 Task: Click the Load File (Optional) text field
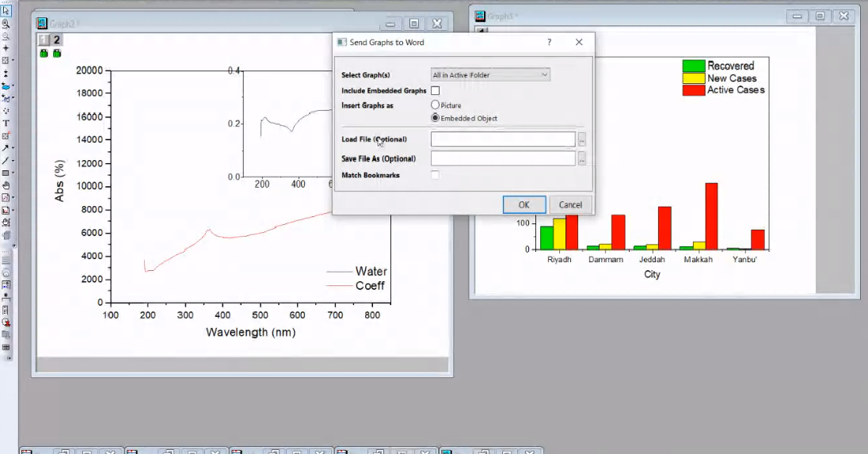(x=503, y=139)
